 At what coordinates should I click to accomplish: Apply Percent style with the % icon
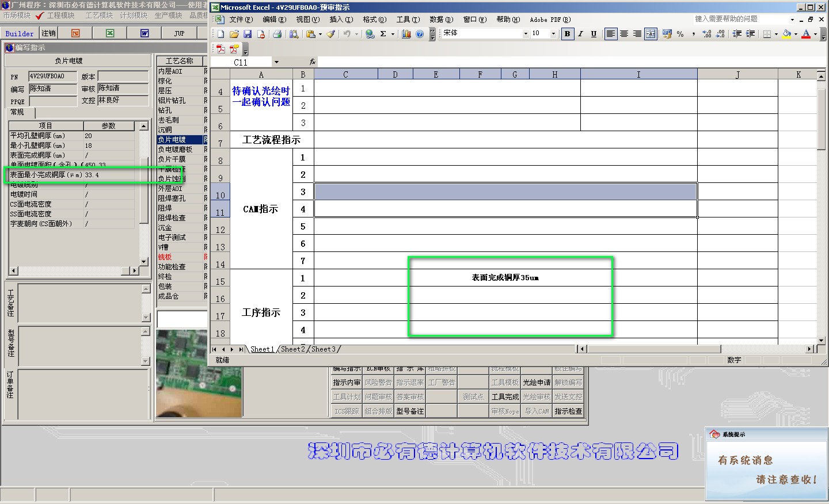pos(680,34)
